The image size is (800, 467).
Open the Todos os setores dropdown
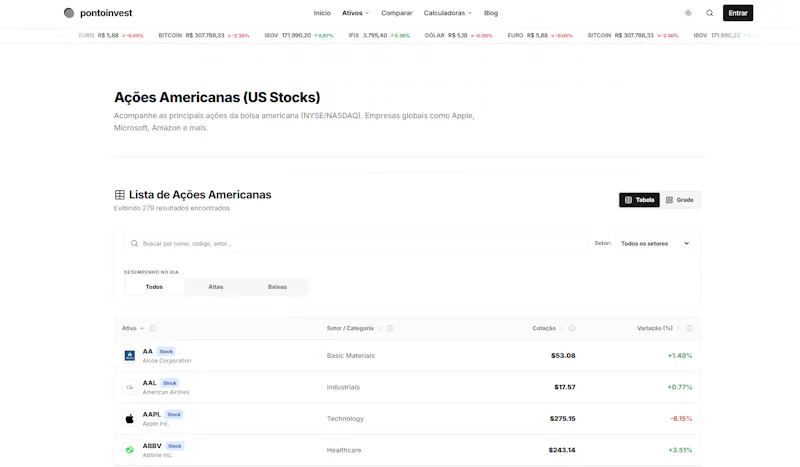655,243
